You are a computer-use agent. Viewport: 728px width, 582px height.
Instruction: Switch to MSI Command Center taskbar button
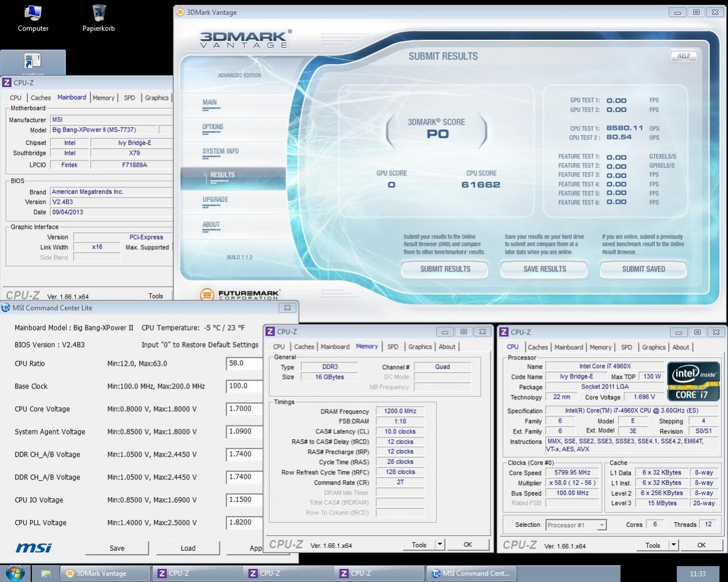click(x=471, y=573)
